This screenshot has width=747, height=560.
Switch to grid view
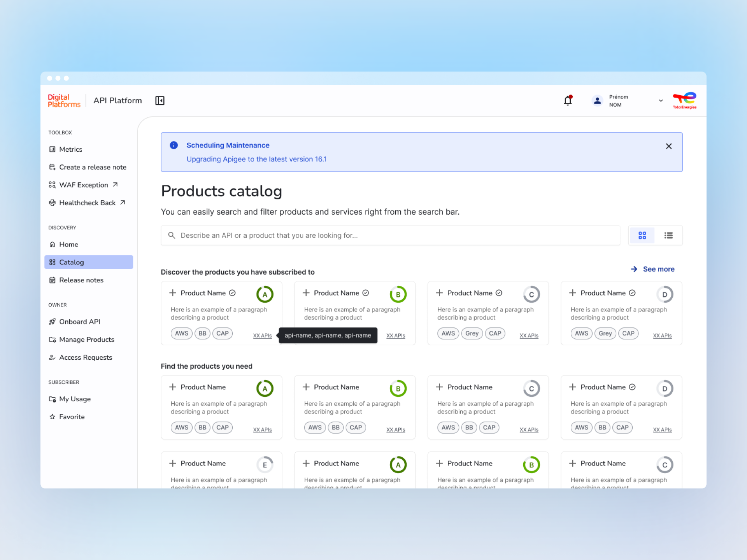(642, 235)
